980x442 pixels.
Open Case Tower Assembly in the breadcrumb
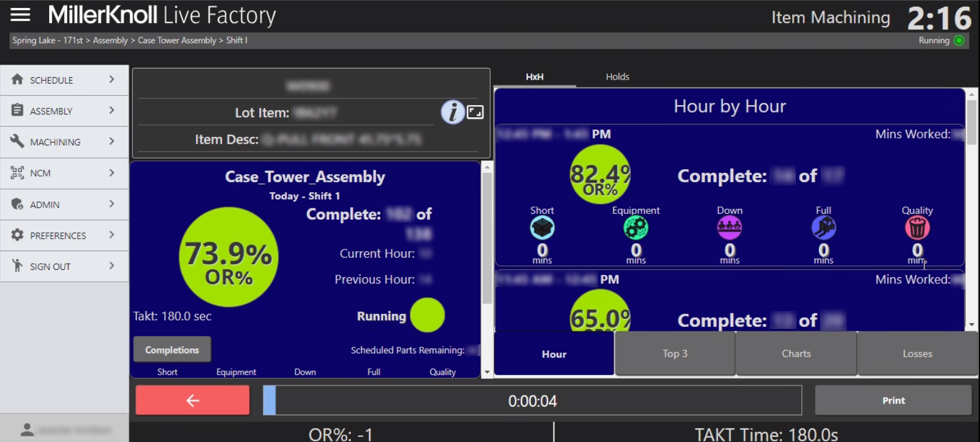(177, 40)
